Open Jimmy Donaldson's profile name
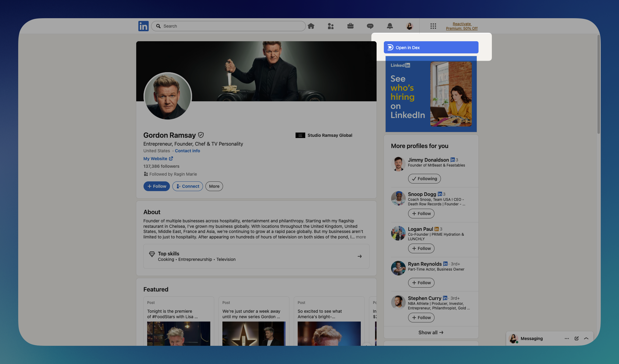This screenshot has height=364, width=619. tap(428, 160)
